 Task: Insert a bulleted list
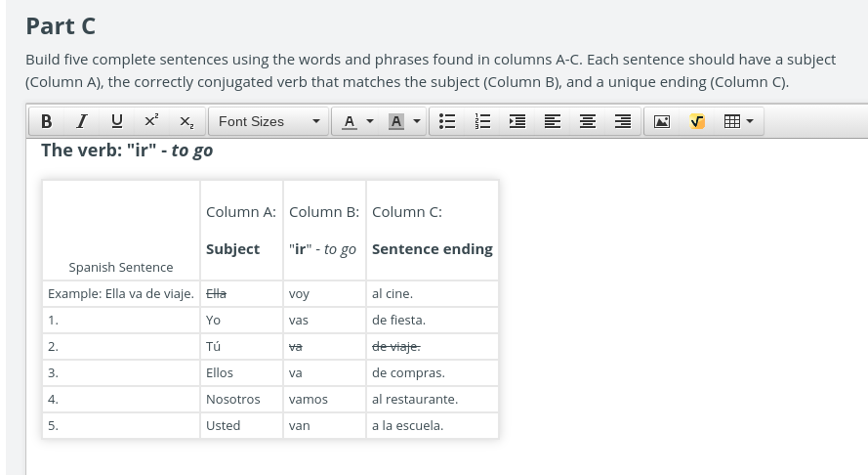coord(447,121)
